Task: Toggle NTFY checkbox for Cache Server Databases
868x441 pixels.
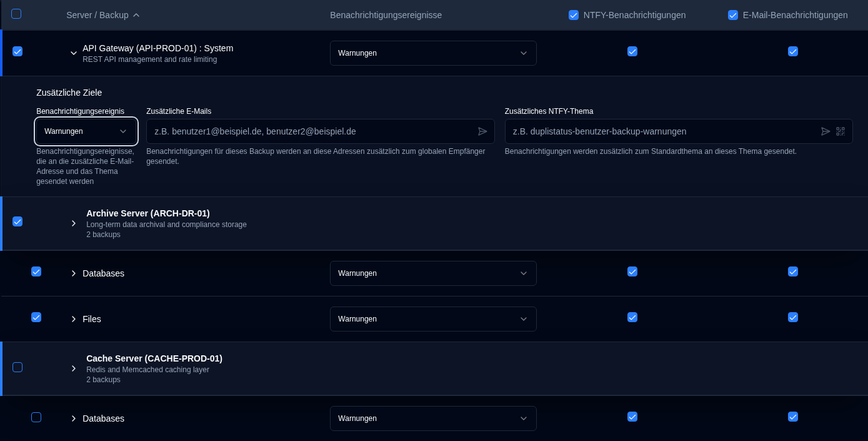Action: (x=632, y=417)
